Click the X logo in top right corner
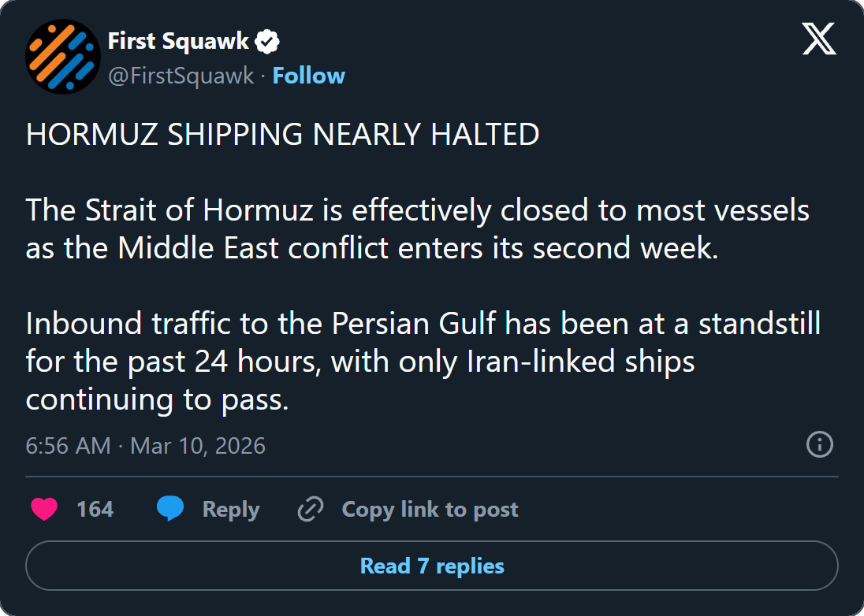Viewport: 864px width, 616px height. pyautogui.click(x=819, y=37)
